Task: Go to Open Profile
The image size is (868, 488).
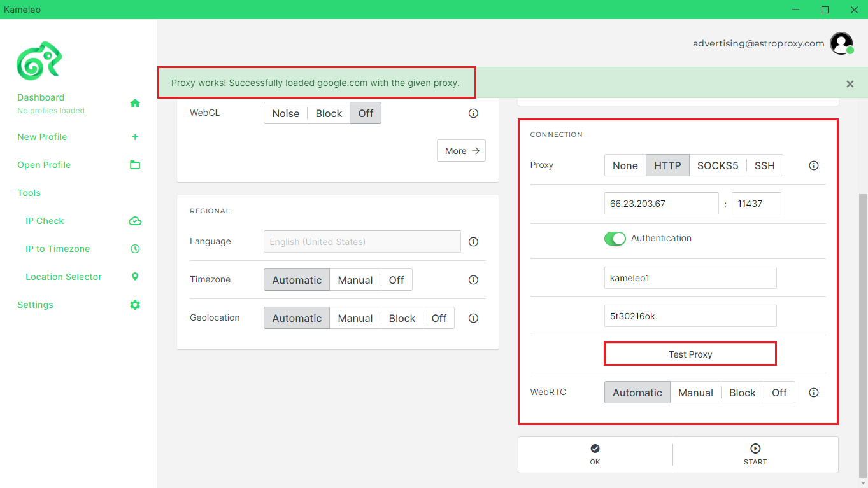Action: point(44,165)
